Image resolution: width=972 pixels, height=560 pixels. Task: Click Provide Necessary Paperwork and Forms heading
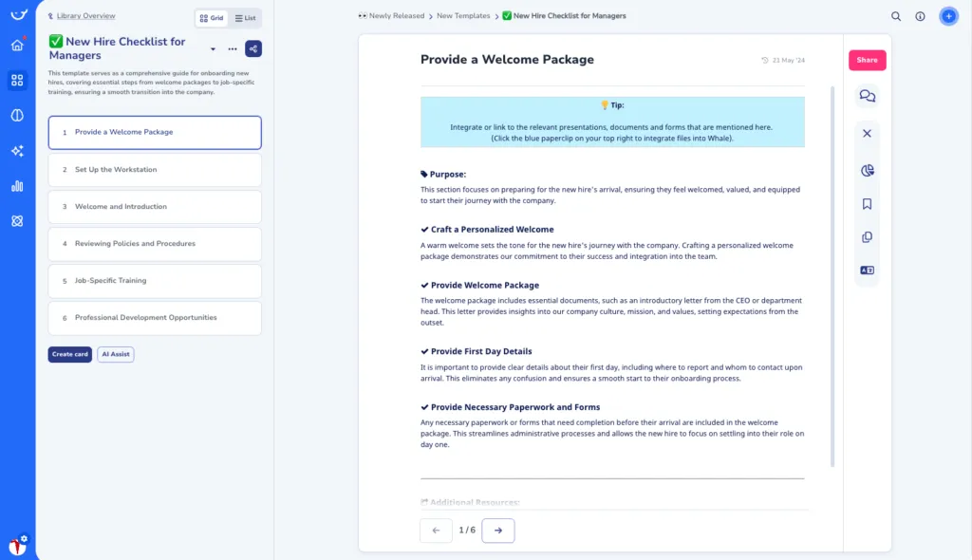coord(510,407)
